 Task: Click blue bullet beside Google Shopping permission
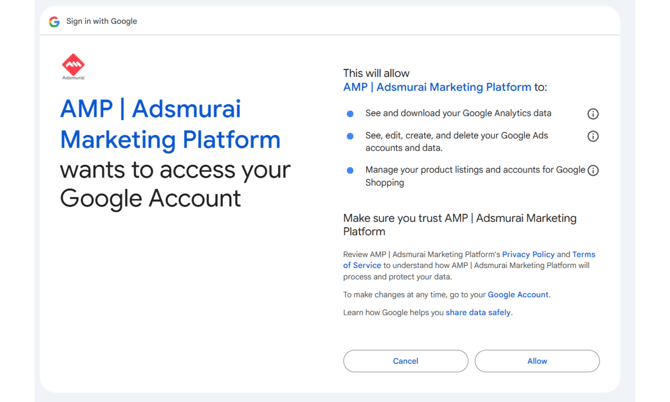pos(350,170)
